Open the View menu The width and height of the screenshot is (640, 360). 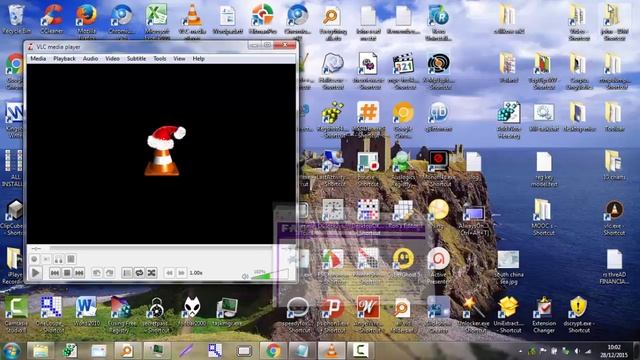click(179, 59)
